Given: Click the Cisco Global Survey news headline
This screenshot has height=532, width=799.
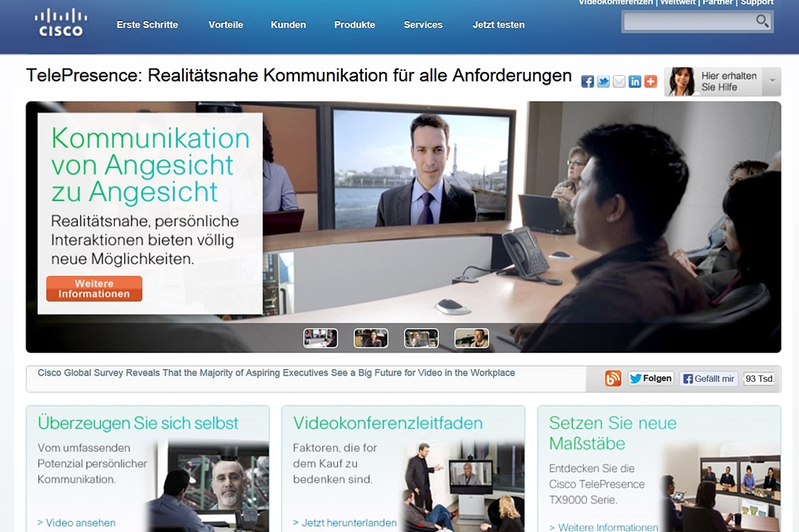Looking at the screenshot, I should (x=276, y=373).
